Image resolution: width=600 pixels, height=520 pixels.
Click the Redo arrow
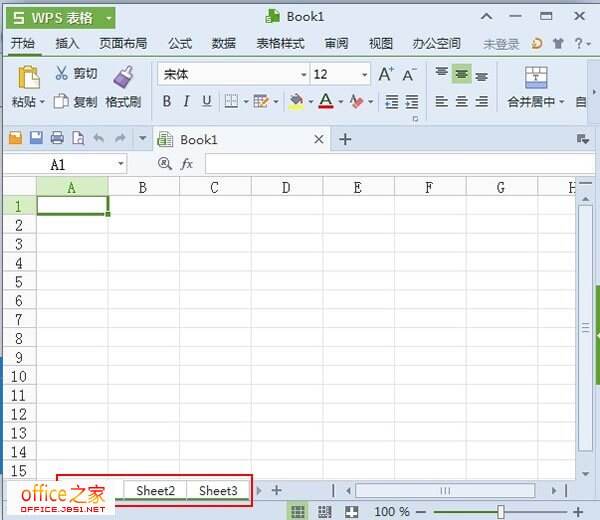[x=120, y=138]
